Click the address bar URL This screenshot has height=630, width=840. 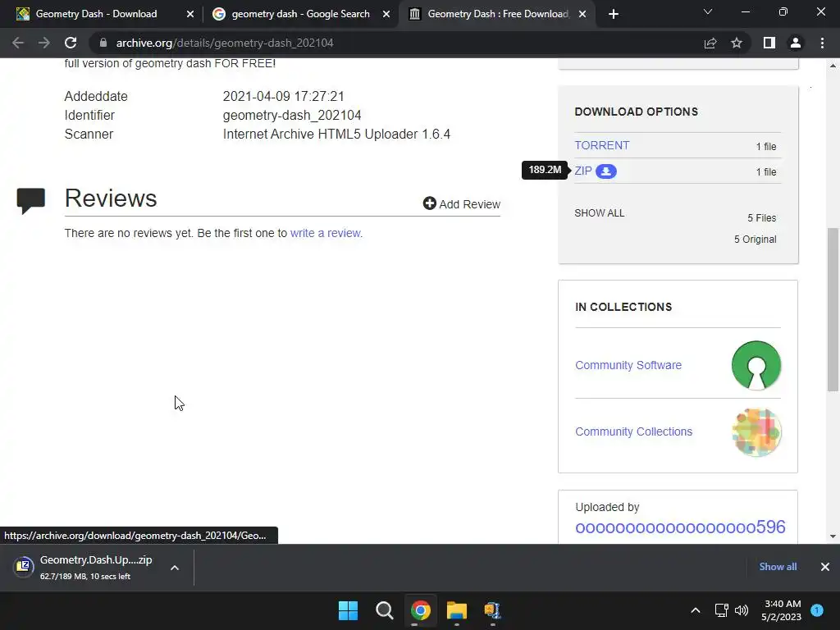pyautogui.click(x=225, y=43)
